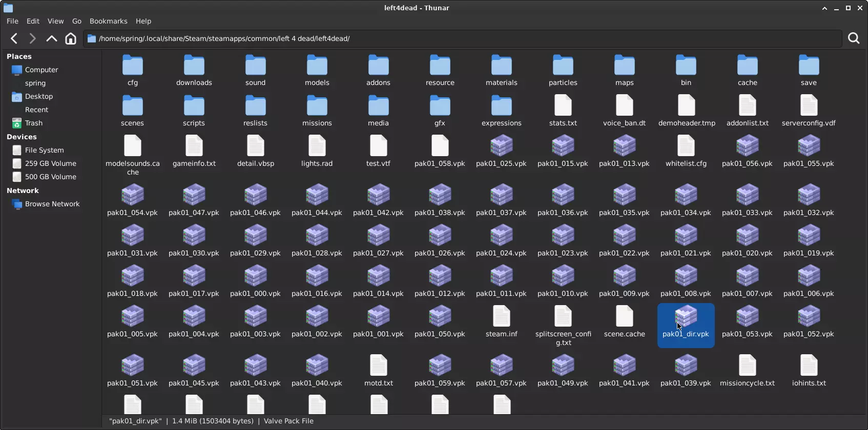Select the reslists folder name
The image size is (868, 430).
[x=256, y=123]
